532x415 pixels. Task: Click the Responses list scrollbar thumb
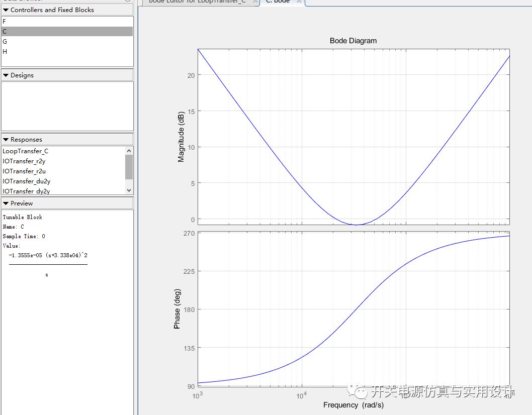(x=129, y=167)
